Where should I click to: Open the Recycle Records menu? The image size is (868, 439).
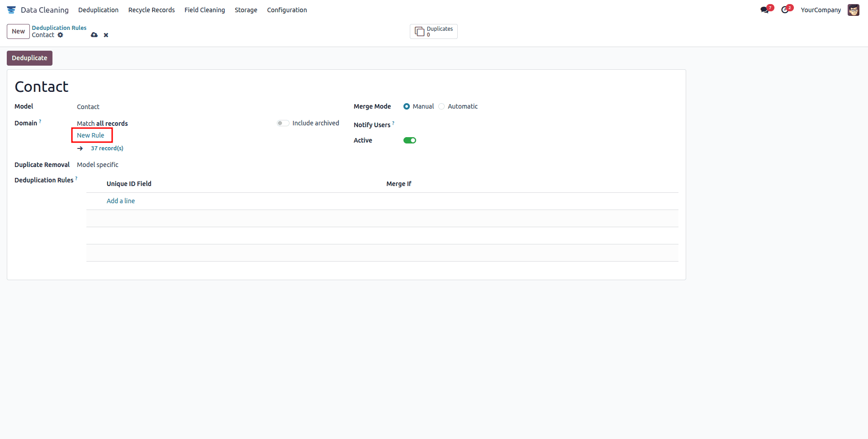tap(151, 10)
